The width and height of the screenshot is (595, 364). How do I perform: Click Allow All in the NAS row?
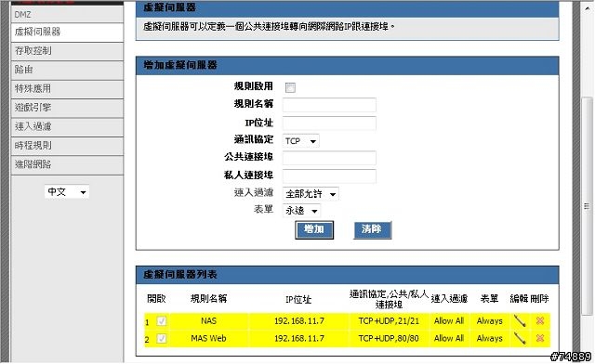tap(449, 320)
